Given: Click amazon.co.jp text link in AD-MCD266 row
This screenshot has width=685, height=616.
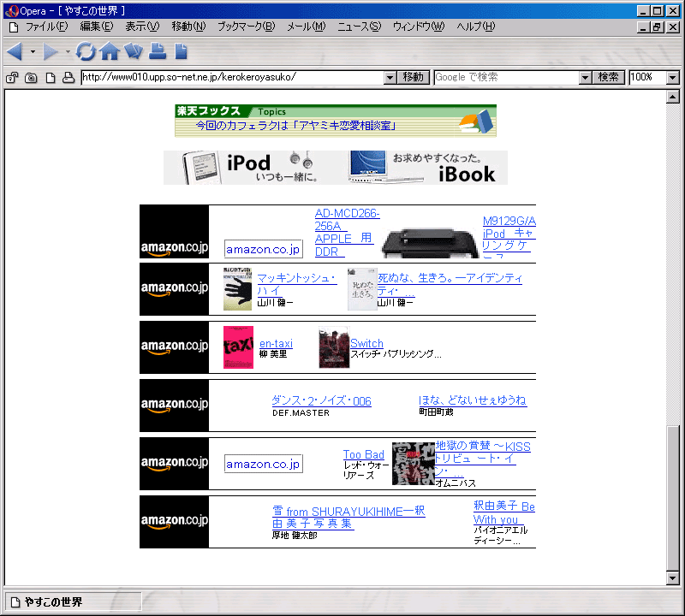Looking at the screenshot, I should pos(264,249).
